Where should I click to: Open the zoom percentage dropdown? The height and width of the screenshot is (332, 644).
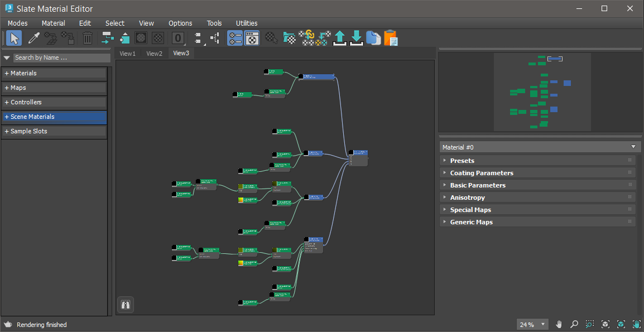(544, 324)
